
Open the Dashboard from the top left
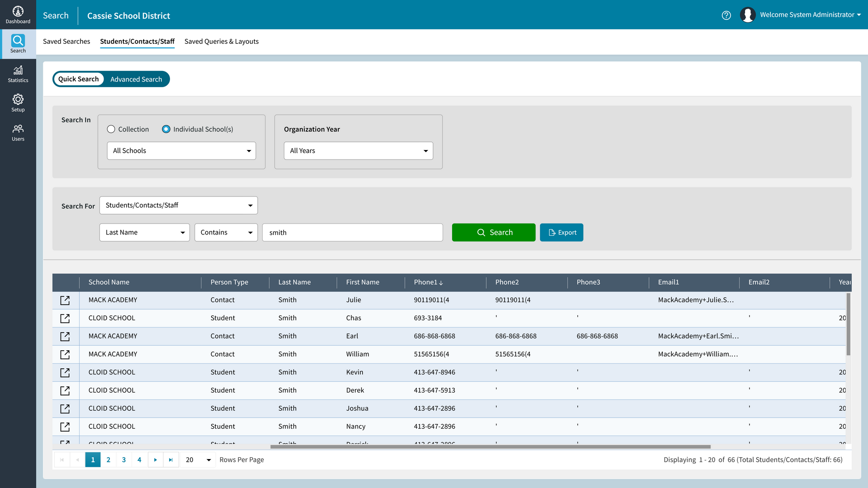18,14
